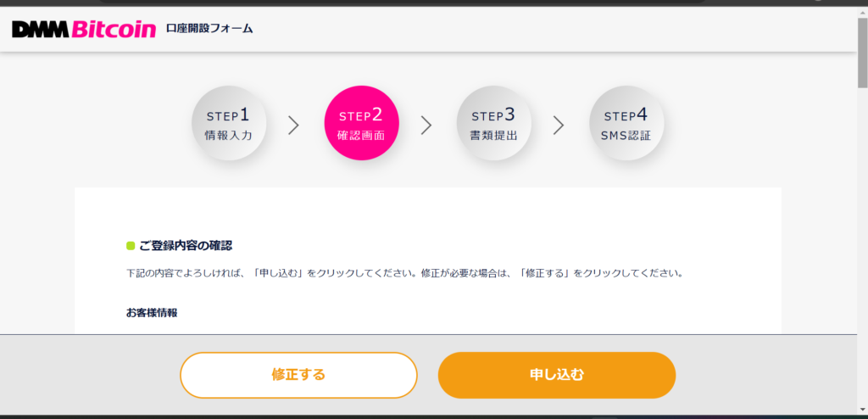Submit with the orange 申し込む button
This screenshot has width=868, height=419.
coord(556,375)
